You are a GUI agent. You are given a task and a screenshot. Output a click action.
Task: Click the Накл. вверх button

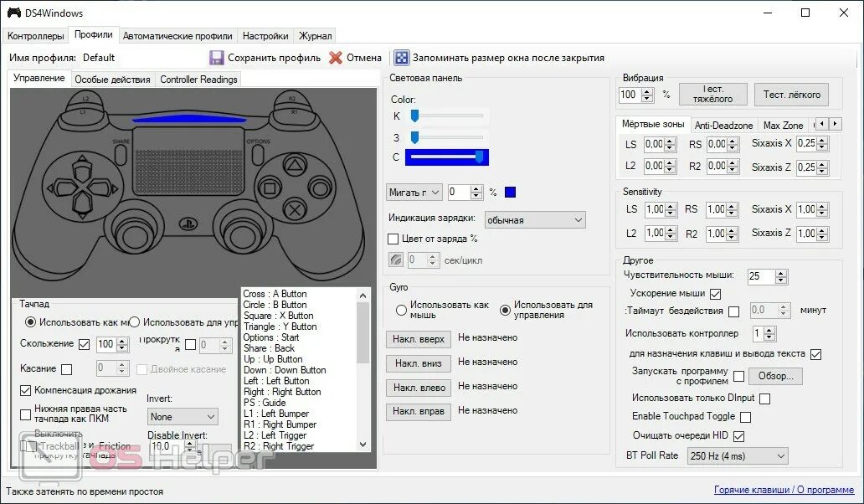419,339
